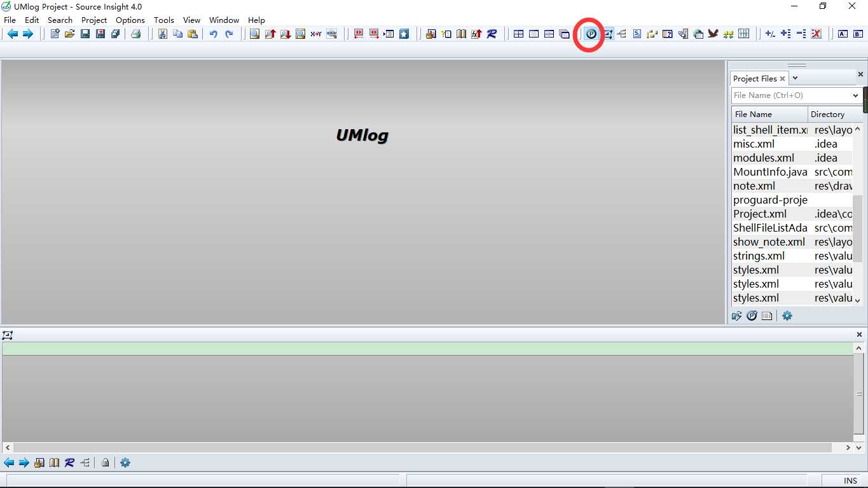Click the fx toolbar icon
The height and width of the screenshot is (488, 868).
tap(476, 34)
